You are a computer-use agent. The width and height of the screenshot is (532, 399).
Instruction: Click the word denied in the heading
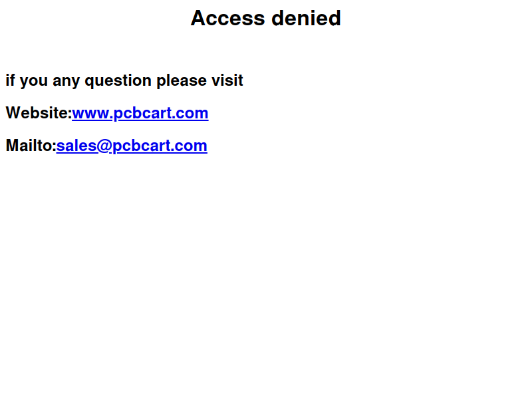(306, 18)
